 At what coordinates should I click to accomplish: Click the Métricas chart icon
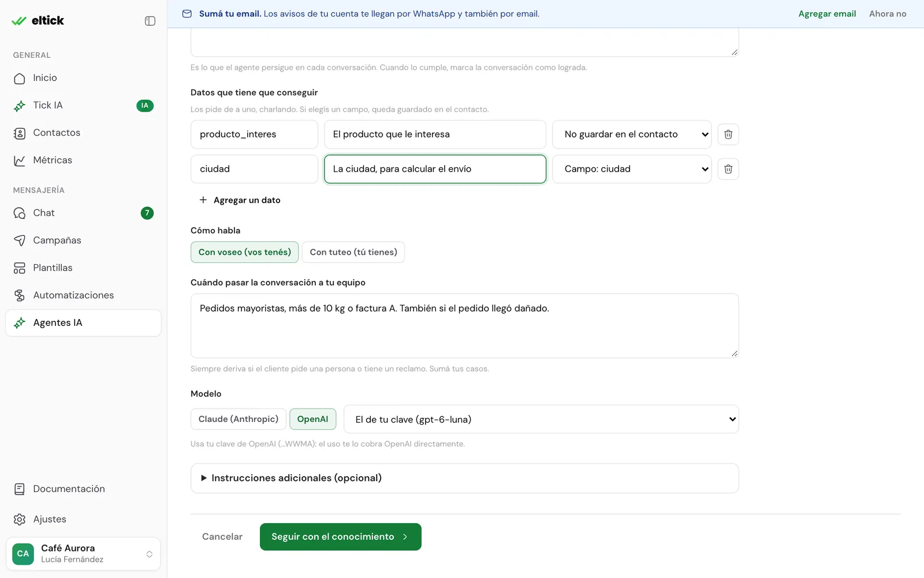coord(20,161)
